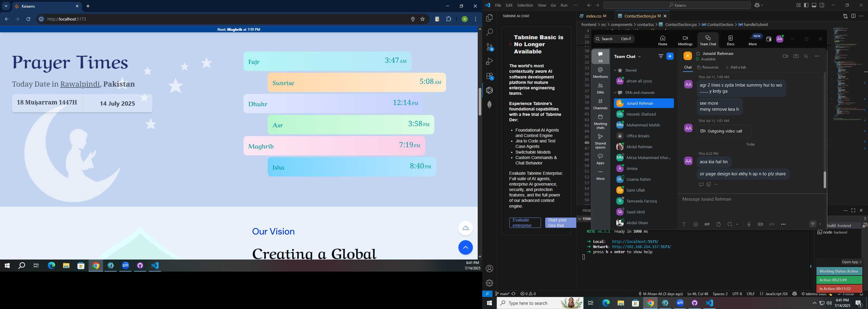Click Start your Dev trial button
This screenshot has height=309, width=868.
[x=560, y=223]
